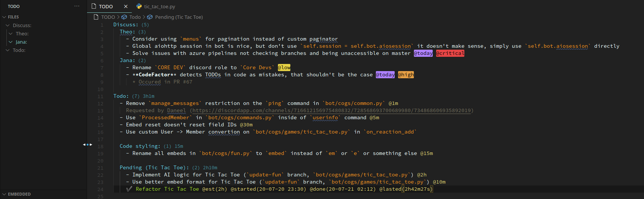This screenshot has height=199, width=644.
Task: Click TODO file in the breadcrumb
Action: [x=108, y=17]
